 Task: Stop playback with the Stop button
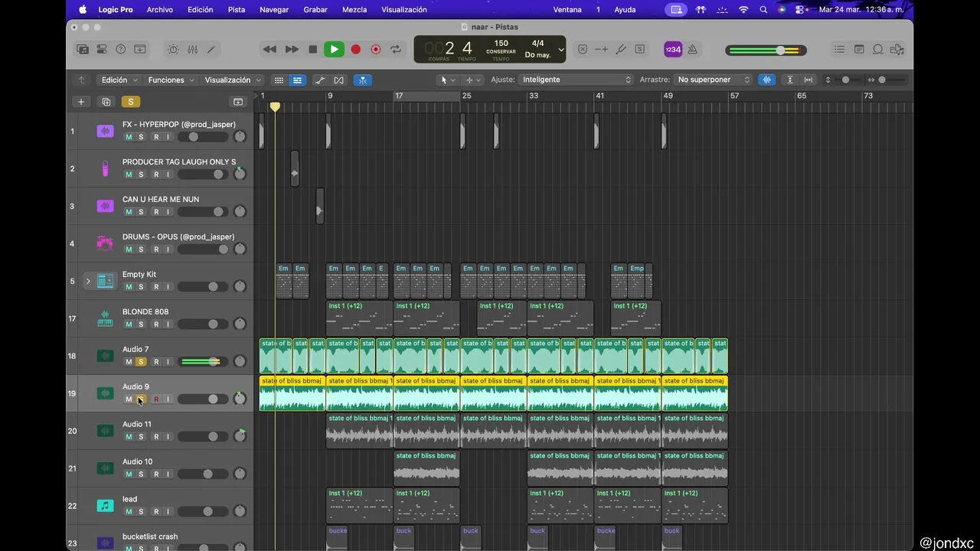pyautogui.click(x=312, y=49)
